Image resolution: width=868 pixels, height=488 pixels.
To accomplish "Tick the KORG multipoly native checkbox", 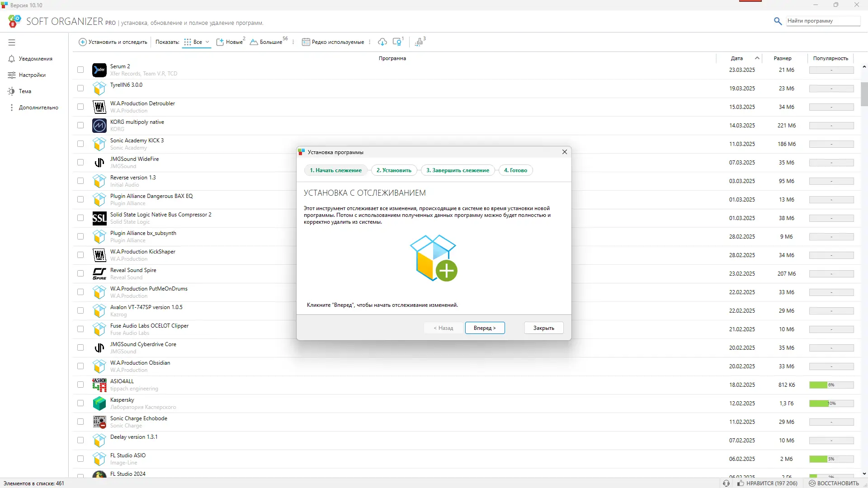I will click(x=80, y=126).
